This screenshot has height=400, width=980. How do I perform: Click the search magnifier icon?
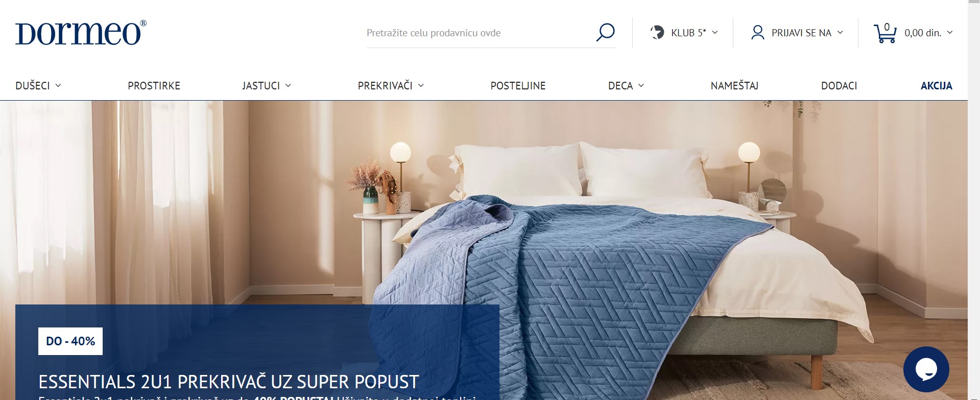pyautogui.click(x=605, y=33)
